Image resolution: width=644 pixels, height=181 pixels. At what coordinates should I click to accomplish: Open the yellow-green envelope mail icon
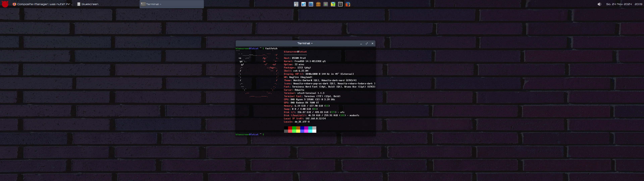pos(333,4)
